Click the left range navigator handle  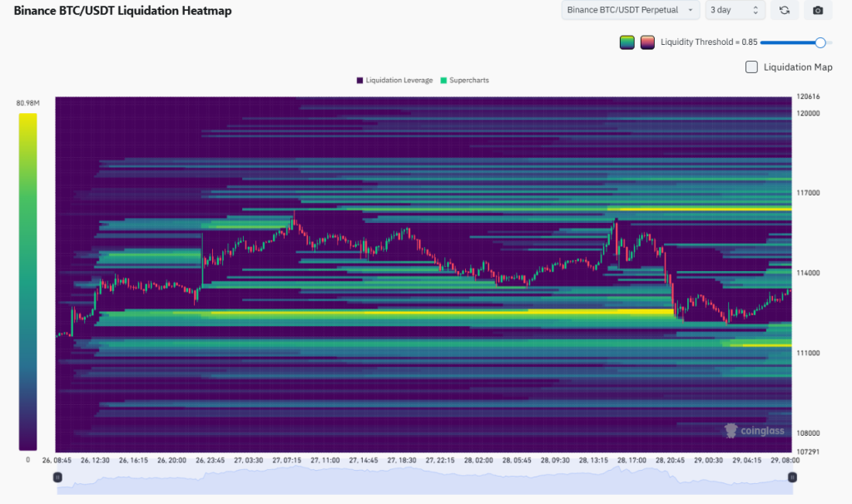pos(57,477)
